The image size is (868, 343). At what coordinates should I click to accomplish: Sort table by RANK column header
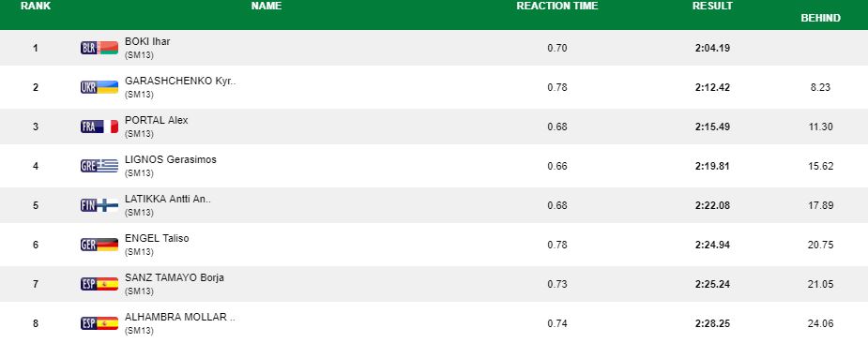click(x=36, y=6)
